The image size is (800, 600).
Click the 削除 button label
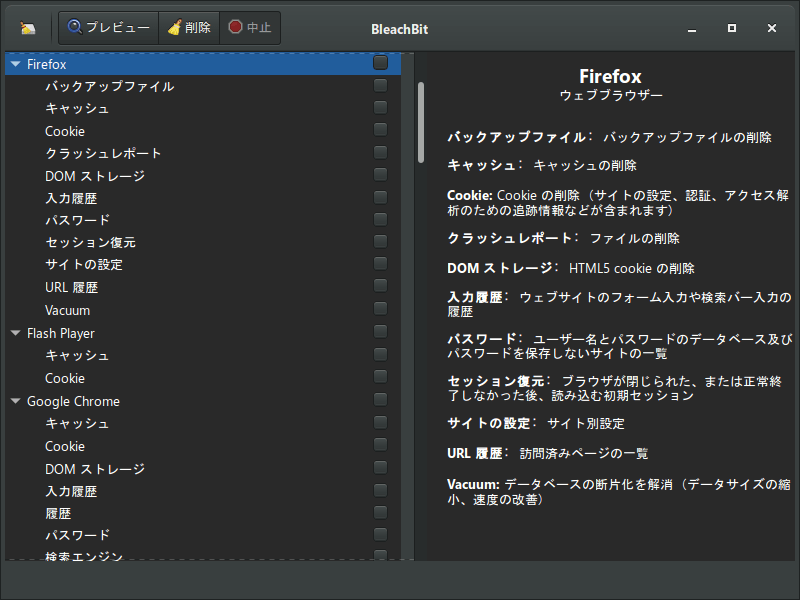198,27
